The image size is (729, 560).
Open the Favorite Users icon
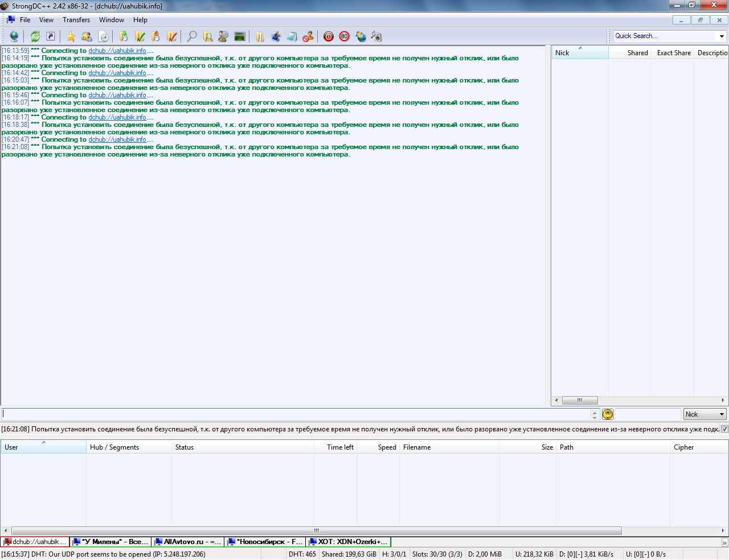[x=87, y=36]
